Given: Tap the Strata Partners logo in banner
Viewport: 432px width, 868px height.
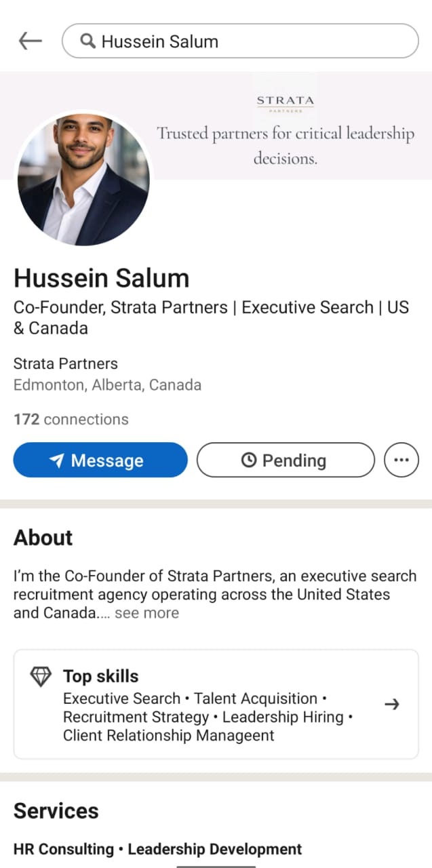Looking at the screenshot, I should click(285, 103).
